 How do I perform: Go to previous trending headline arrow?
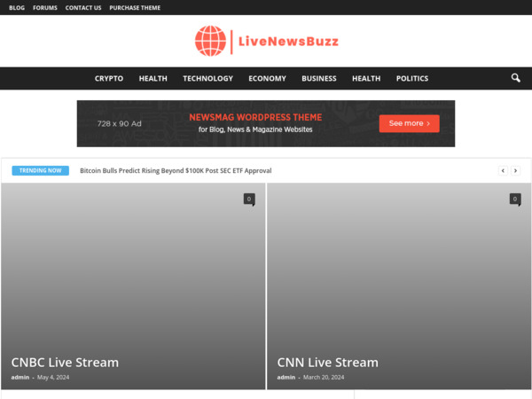[x=503, y=170]
